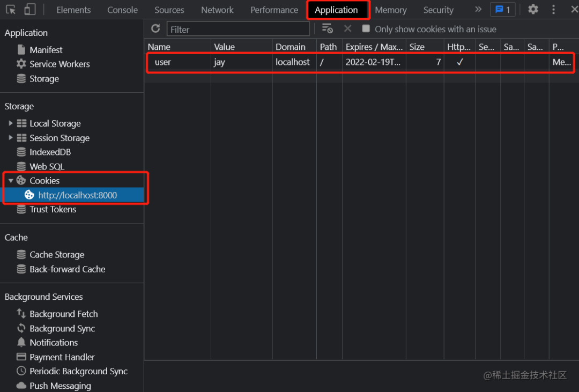The height and width of the screenshot is (392, 579).
Task: Enable Only show cookies with an issue
Action: [366, 28]
